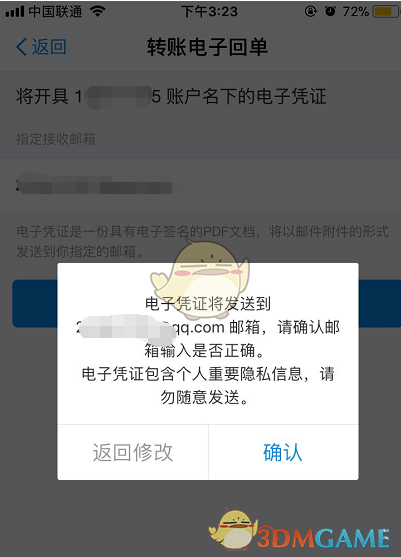
Task: Tap the 指定接收邮箱 section label
Action: 56,139
